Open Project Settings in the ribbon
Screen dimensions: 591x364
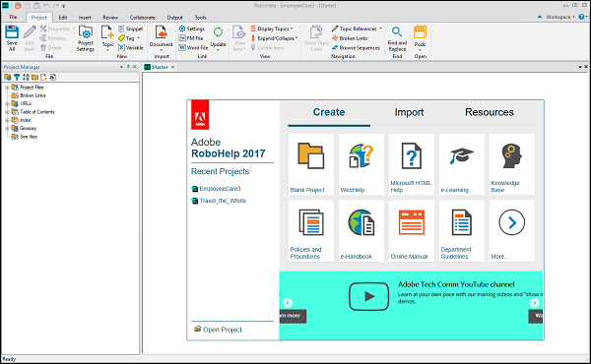click(86, 38)
